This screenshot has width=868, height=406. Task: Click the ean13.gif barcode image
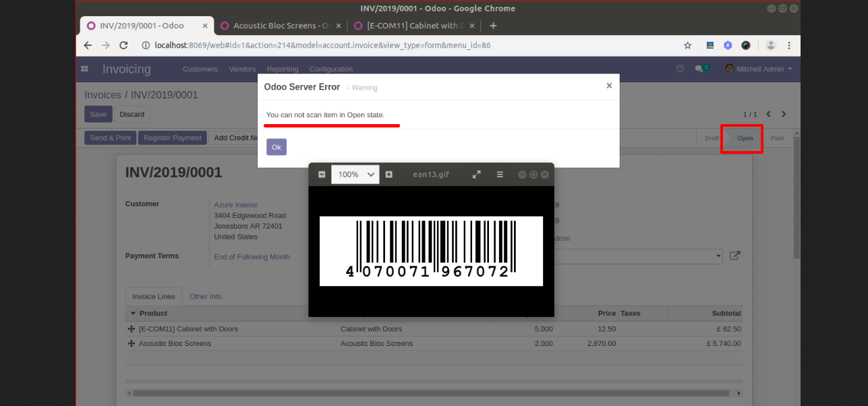pyautogui.click(x=431, y=251)
